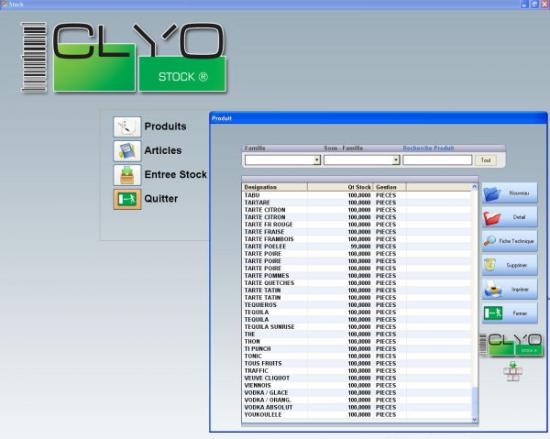Click the Supprimer trash button

pyautogui.click(x=509, y=265)
